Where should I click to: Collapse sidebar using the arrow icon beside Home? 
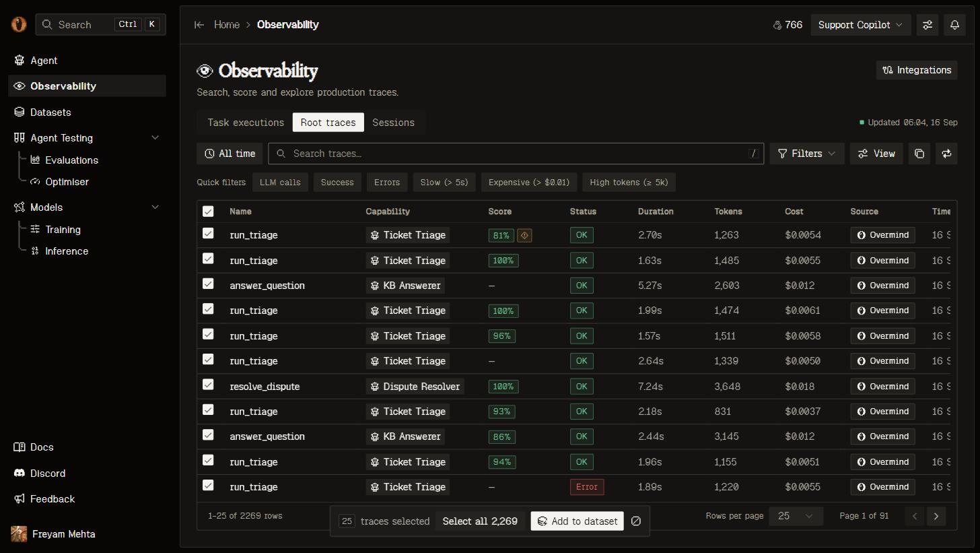[199, 25]
